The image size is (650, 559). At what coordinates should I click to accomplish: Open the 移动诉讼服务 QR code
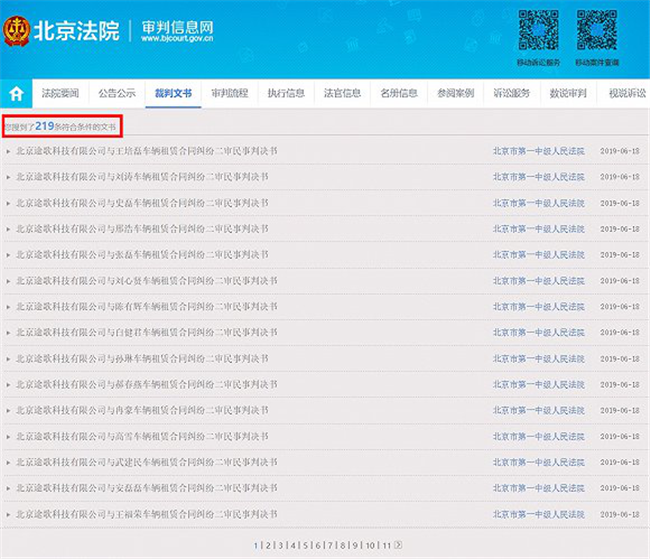538,30
